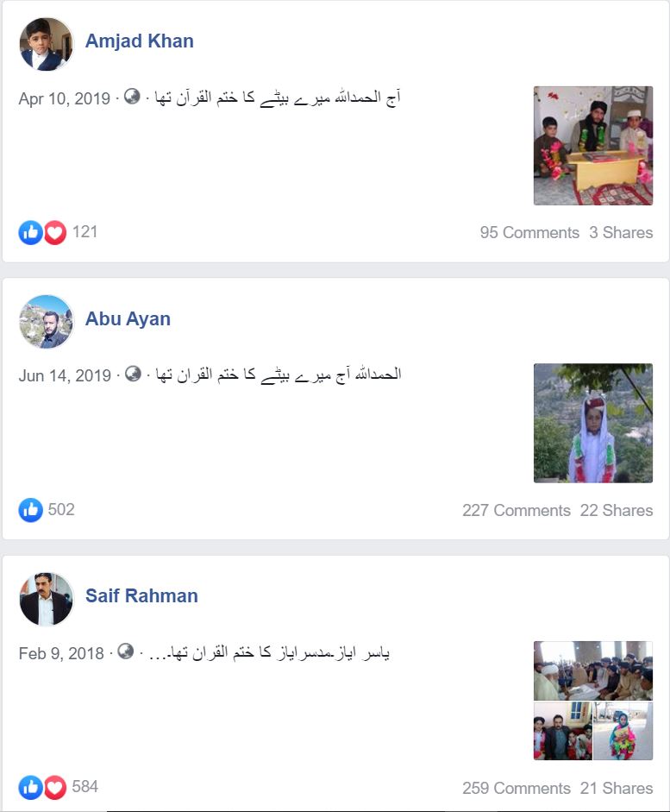Click the like reaction icon on Abu Ayan's post
This screenshot has height=812, width=670.
(x=30, y=510)
